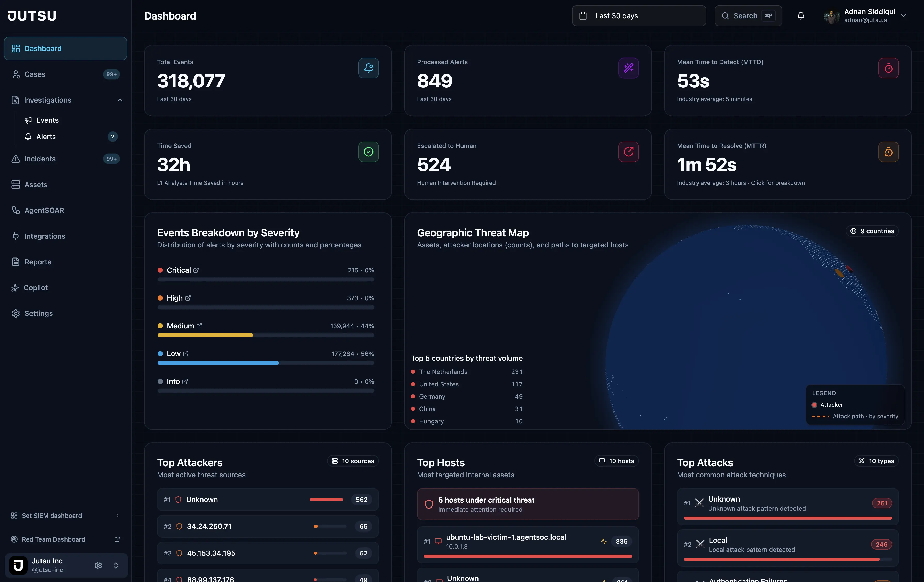Open Critical severity external link icon
924x582 pixels.
click(196, 270)
